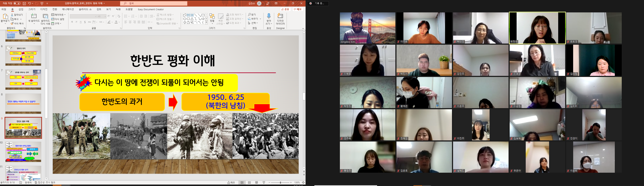This screenshot has height=186, width=644.
Task: Switch to the 삽입 ribbon tab
Action: [x=21, y=9]
